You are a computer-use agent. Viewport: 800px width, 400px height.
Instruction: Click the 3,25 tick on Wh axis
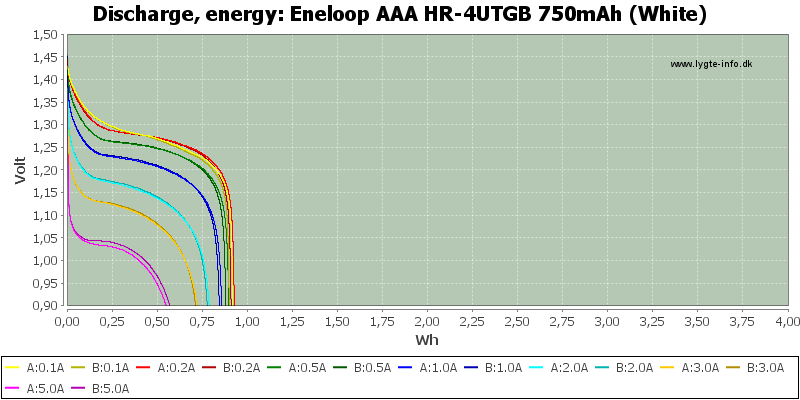tap(653, 320)
